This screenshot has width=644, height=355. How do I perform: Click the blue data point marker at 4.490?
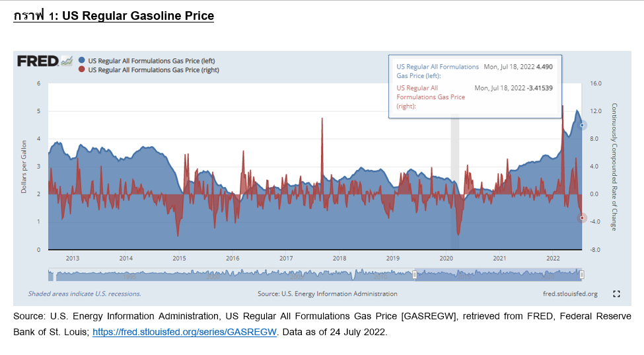pyautogui.click(x=581, y=126)
